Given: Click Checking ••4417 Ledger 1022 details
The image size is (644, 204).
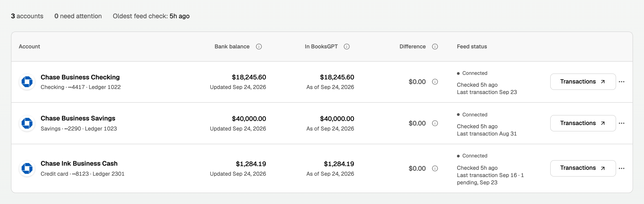Looking at the screenshot, I should coord(80,87).
